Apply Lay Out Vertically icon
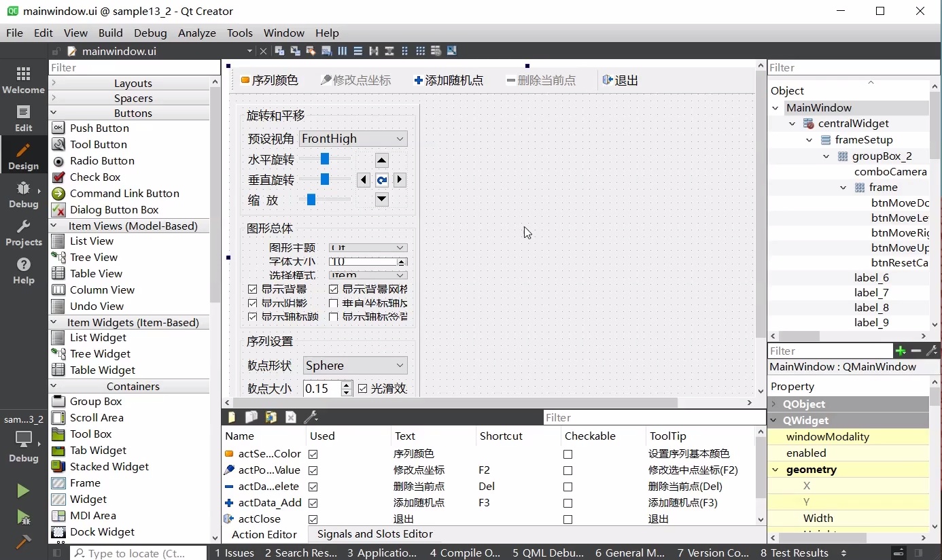 358,51
